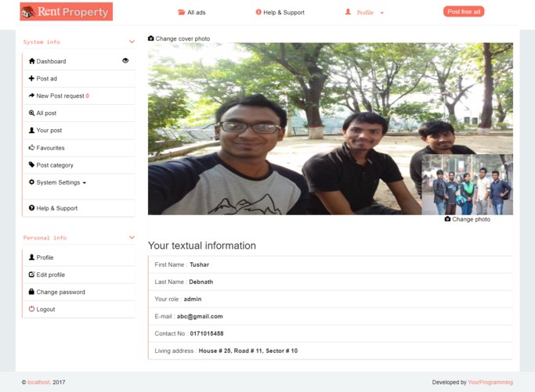Click the tag icon for Post category
The width and height of the screenshot is (535, 392).
coord(32,165)
